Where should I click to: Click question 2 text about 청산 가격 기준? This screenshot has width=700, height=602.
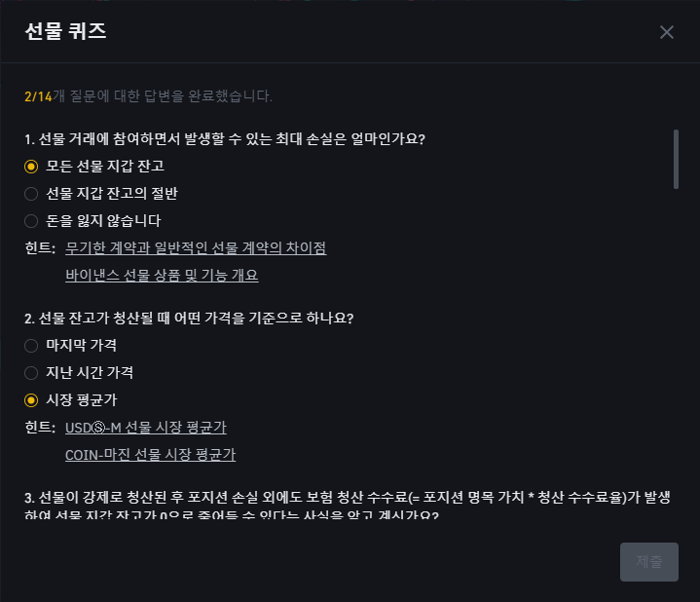pyautogui.click(x=189, y=319)
